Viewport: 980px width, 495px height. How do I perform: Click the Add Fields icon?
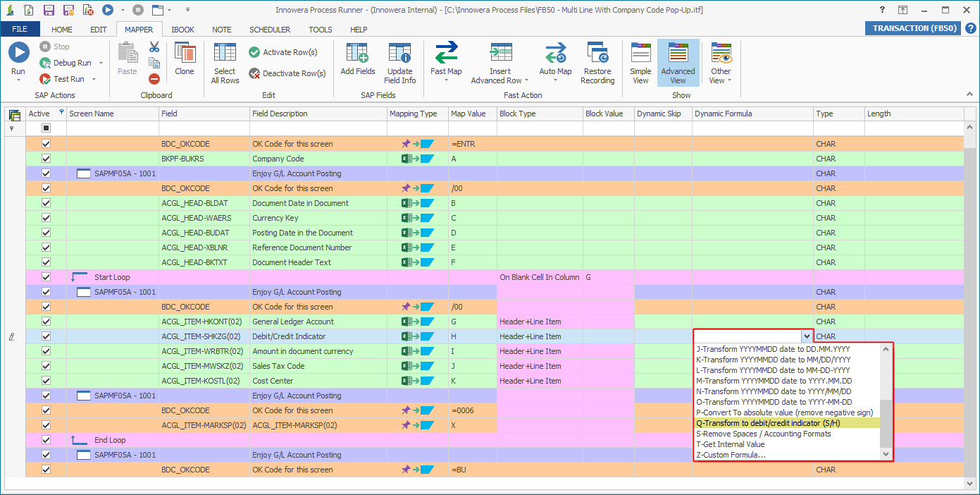pyautogui.click(x=358, y=54)
